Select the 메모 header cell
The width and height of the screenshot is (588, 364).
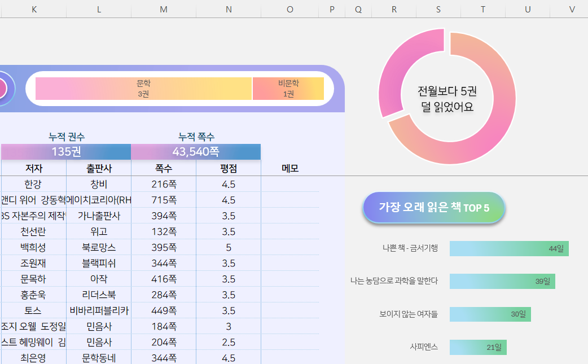290,168
